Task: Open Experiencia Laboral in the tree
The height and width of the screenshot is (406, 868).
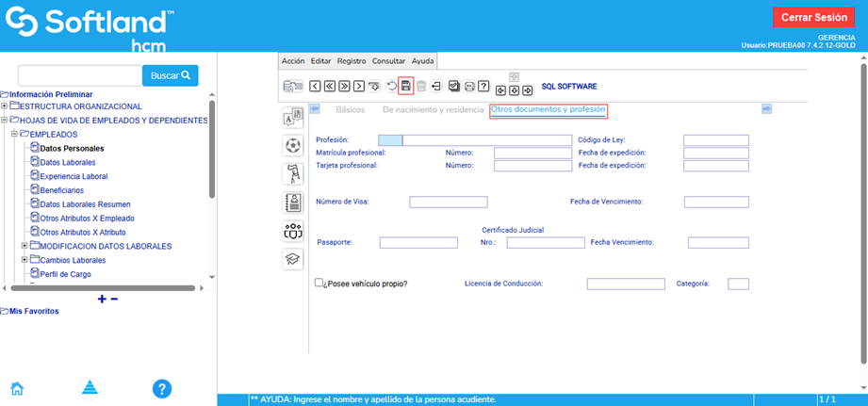Action: (x=74, y=176)
